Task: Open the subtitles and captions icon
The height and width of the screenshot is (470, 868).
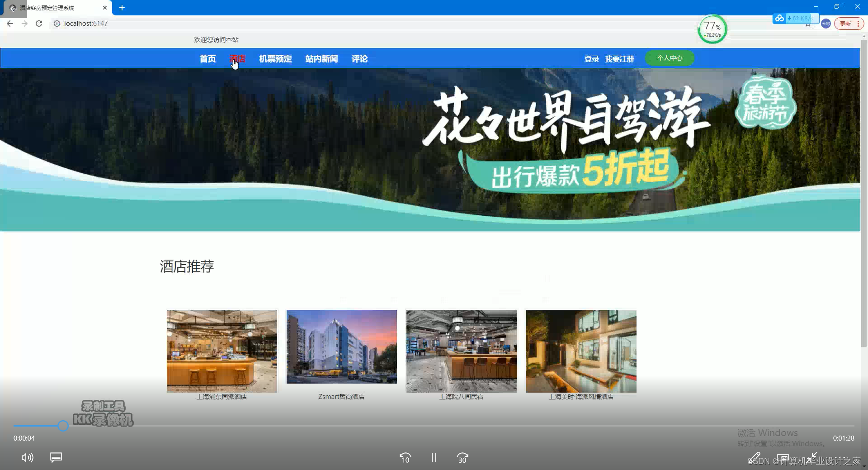Action: (x=56, y=458)
